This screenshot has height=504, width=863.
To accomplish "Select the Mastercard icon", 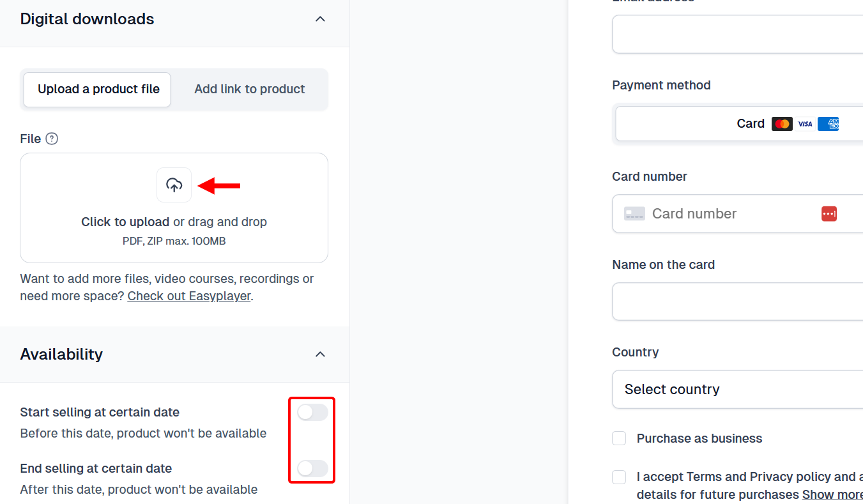I will pos(782,123).
